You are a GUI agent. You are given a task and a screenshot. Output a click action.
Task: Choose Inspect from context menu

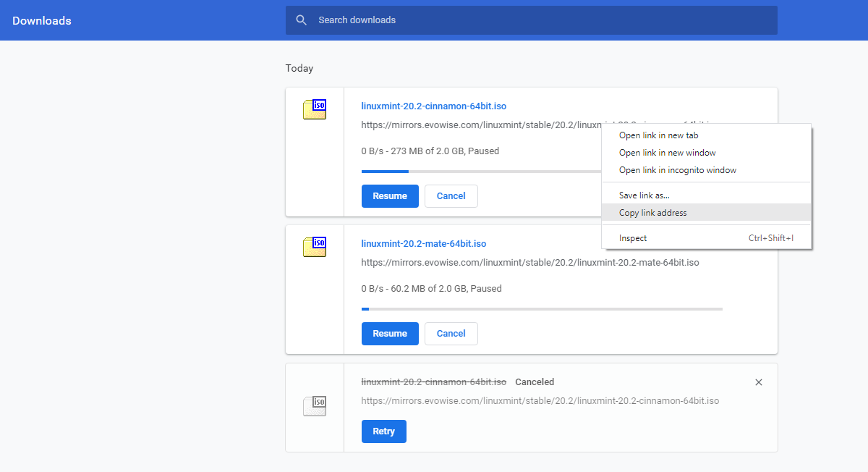(633, 238)
